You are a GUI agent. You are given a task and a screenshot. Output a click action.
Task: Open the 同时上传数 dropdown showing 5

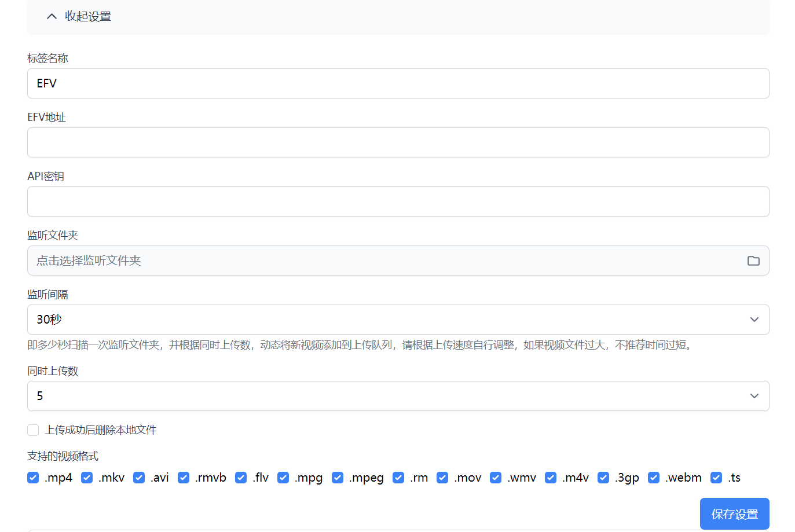coord(398,396)
